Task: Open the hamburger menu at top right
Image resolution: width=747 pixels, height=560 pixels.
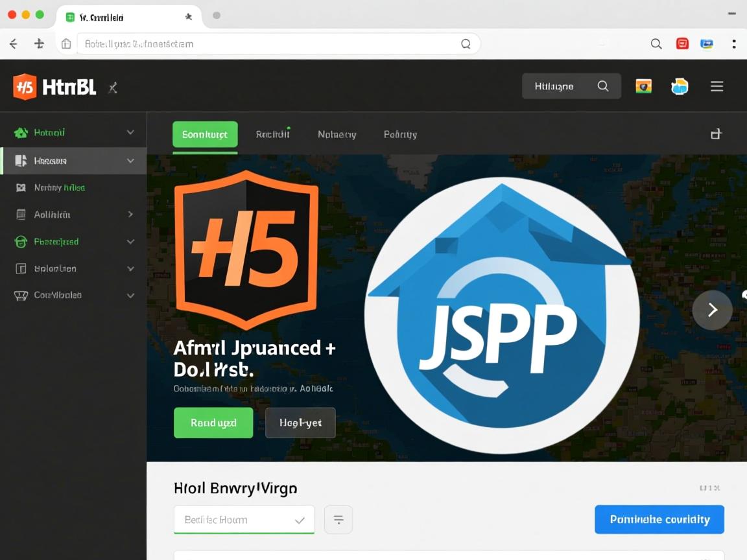Action: [717, 86]
